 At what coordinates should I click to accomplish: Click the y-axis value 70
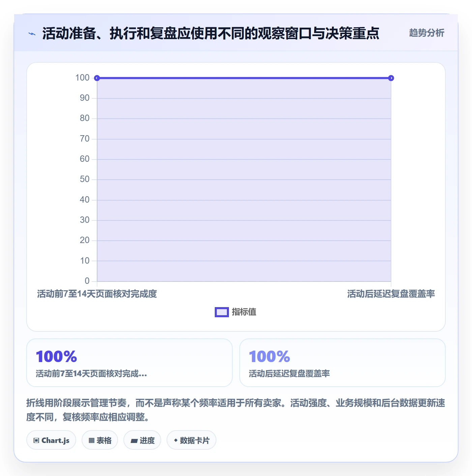(85, 139)
